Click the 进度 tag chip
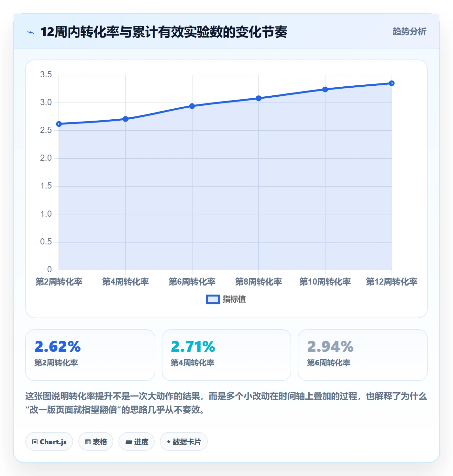This screenshot has height=476, width=453. (137, 442)
